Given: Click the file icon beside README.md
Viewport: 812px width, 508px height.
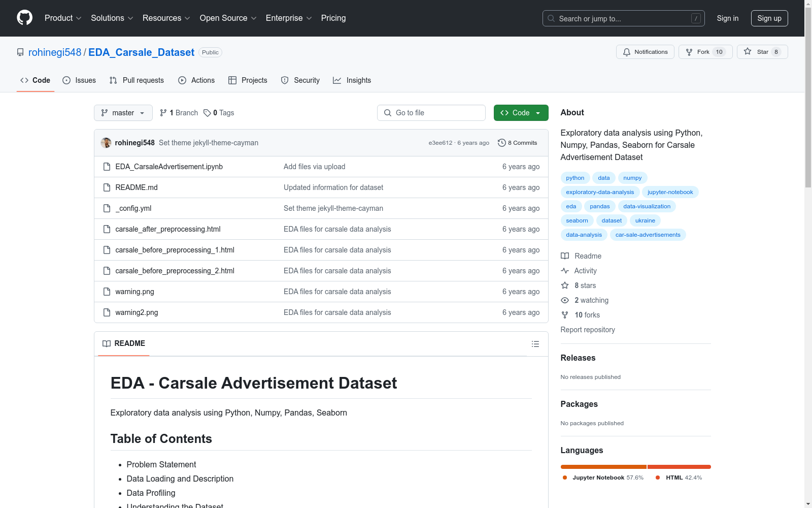Looking at the screenshot, I should click(107, 187).
